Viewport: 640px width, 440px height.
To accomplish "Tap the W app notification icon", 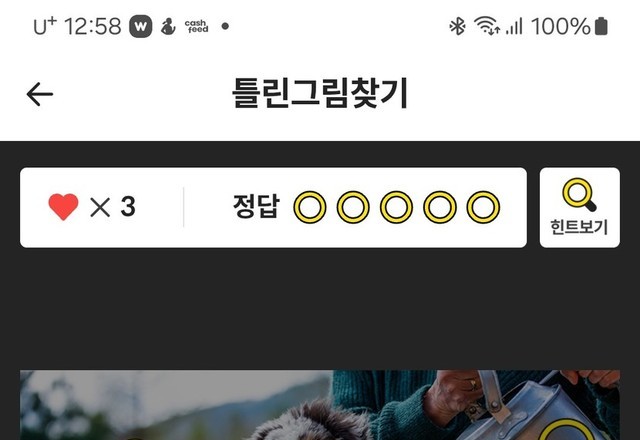I will coord(141,27).
